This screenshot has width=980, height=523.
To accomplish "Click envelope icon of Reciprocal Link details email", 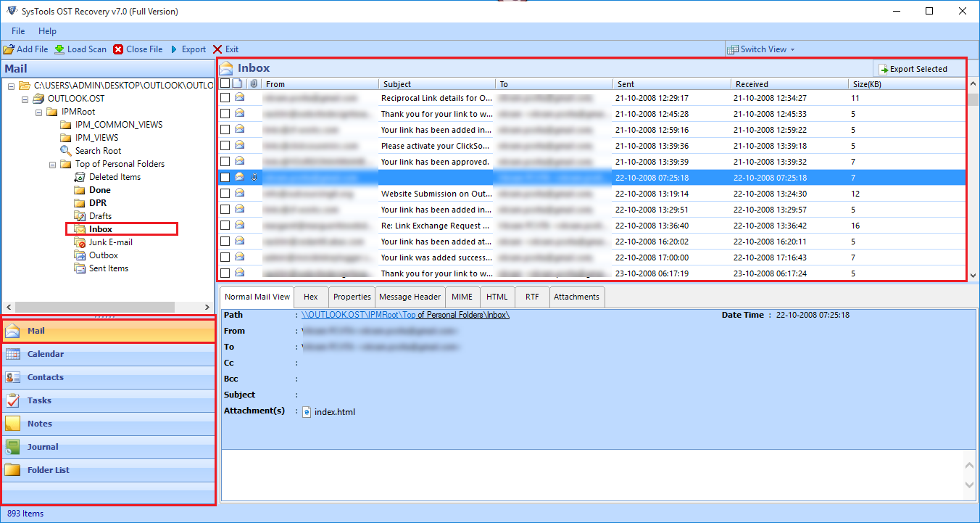I will pyautogui.click(x=239, y=97).
